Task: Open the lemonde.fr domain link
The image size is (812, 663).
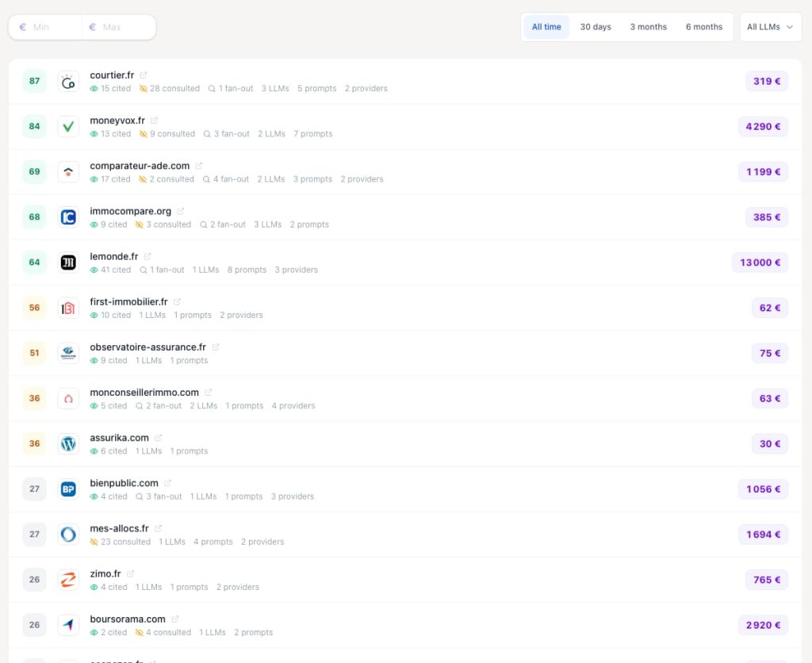Action: pyautogui.click(x=114, y=256)
